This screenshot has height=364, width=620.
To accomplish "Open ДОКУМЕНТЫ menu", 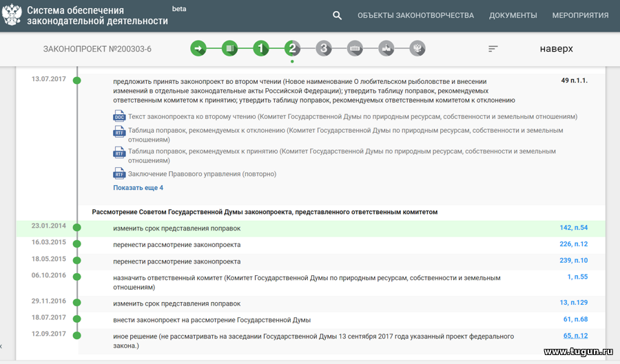I will click(x=513, y=15).
